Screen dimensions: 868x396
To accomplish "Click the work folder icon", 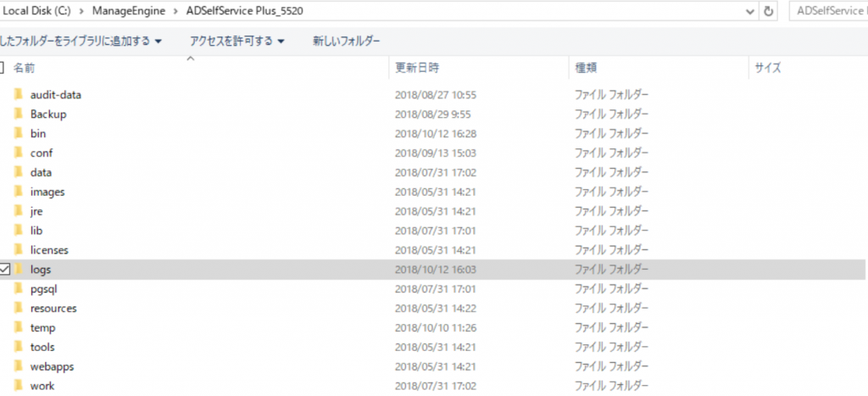I will [x=19, y=386].
